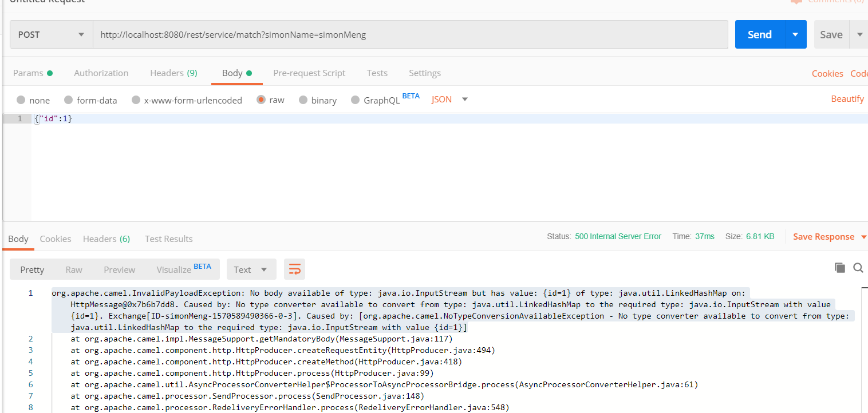Switch body type to binary

[x=317, y=100]
